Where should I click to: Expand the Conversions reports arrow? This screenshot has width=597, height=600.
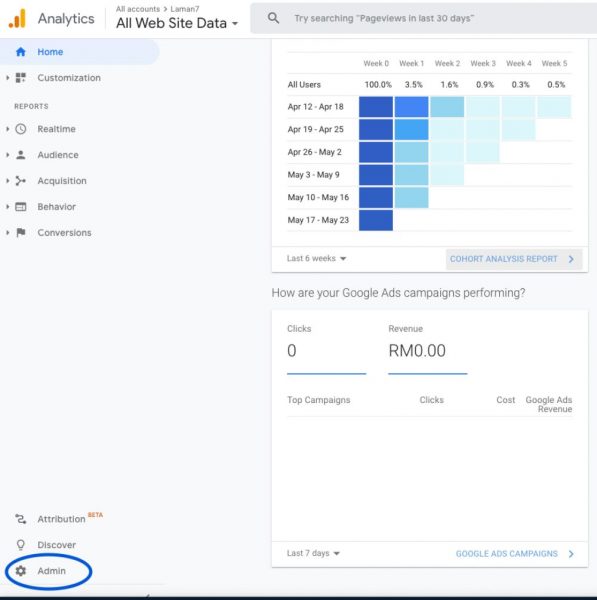(x=8, y=232)
